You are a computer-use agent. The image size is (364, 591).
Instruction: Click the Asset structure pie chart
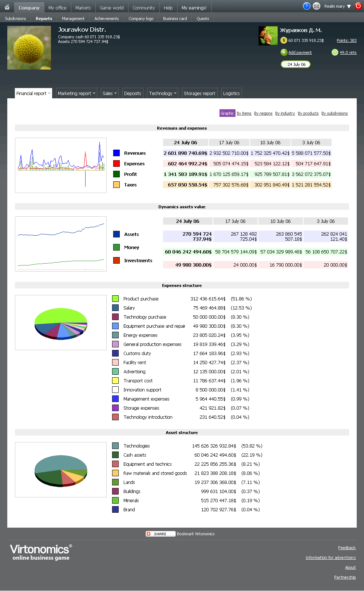pyautogui.click(x=61, y=470)
